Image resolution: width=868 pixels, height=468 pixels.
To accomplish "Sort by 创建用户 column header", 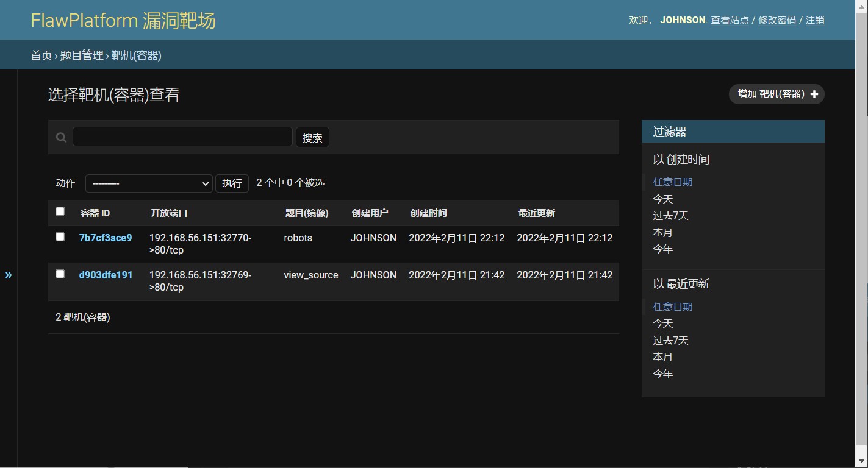I will tap(370, 213).
